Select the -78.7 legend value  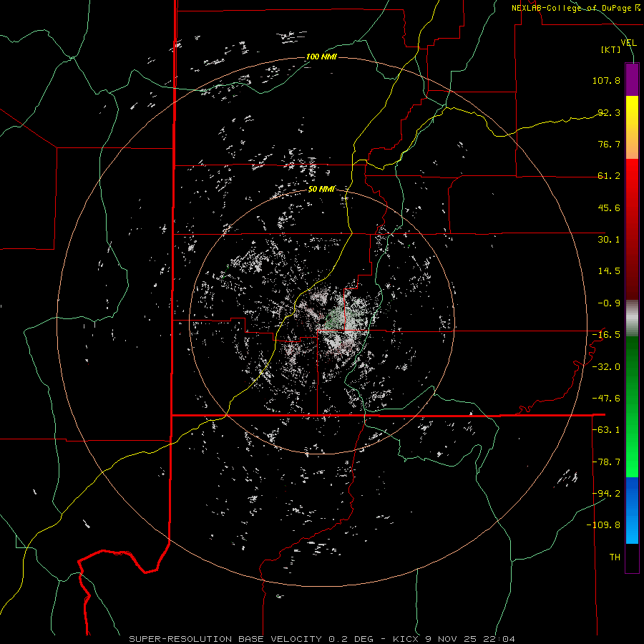point(606,462)
